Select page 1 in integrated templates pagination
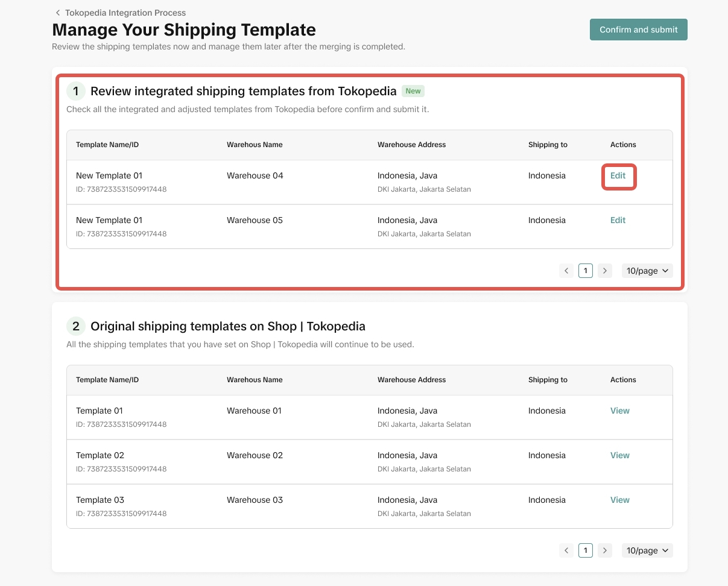Viewport: 728px width, 586px height. point(585,271)
